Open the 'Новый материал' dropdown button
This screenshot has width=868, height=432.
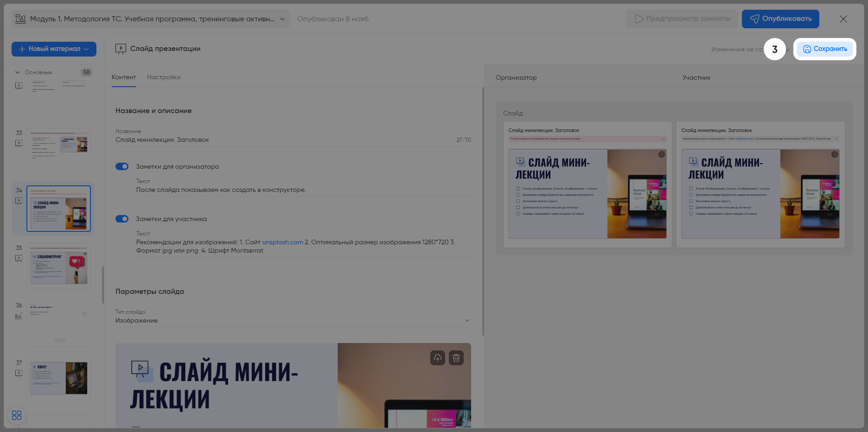coord(54,49)
